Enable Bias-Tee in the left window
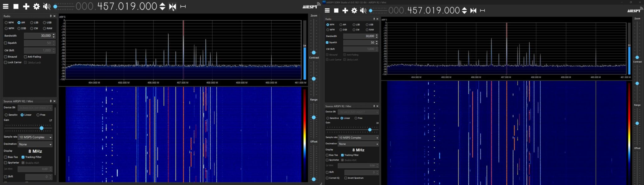Screen dimensions: 644x185 click(x=6, y=157)
